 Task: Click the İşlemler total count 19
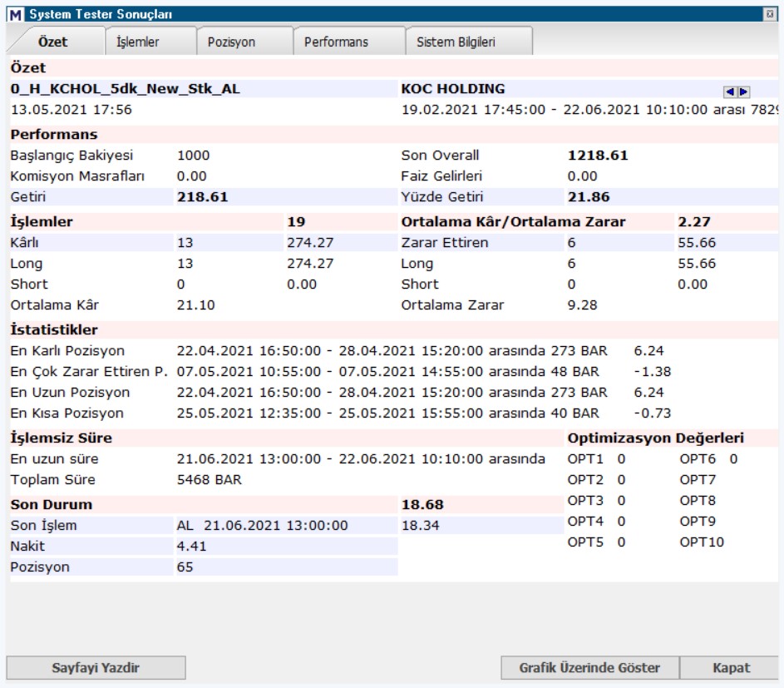pyautogui.click(x=296, y=221)
